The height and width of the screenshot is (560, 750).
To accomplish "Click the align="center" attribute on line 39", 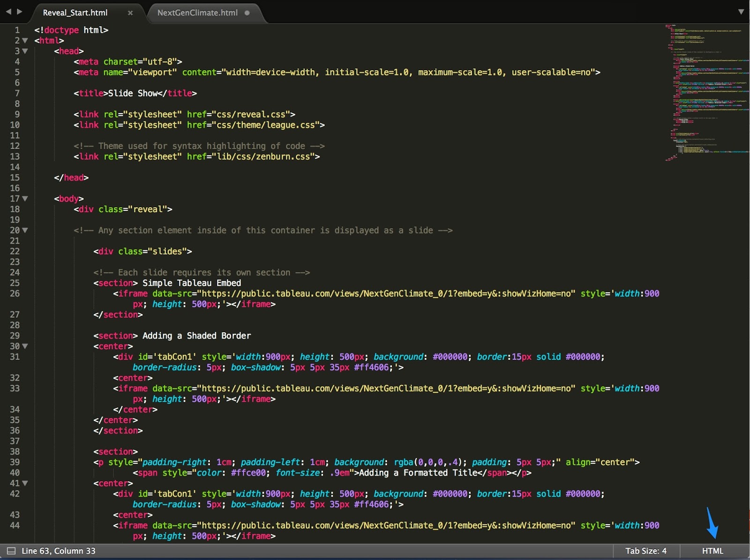I will 600,463.
